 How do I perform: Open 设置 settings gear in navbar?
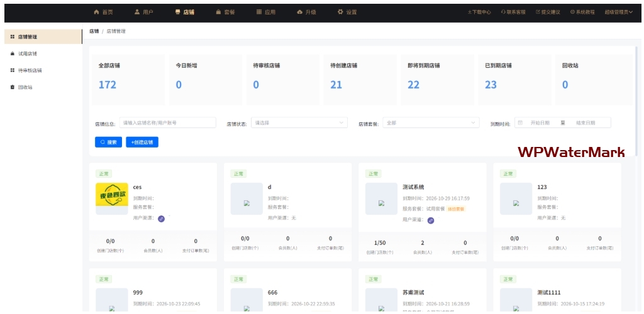click(x=340, y=12)
